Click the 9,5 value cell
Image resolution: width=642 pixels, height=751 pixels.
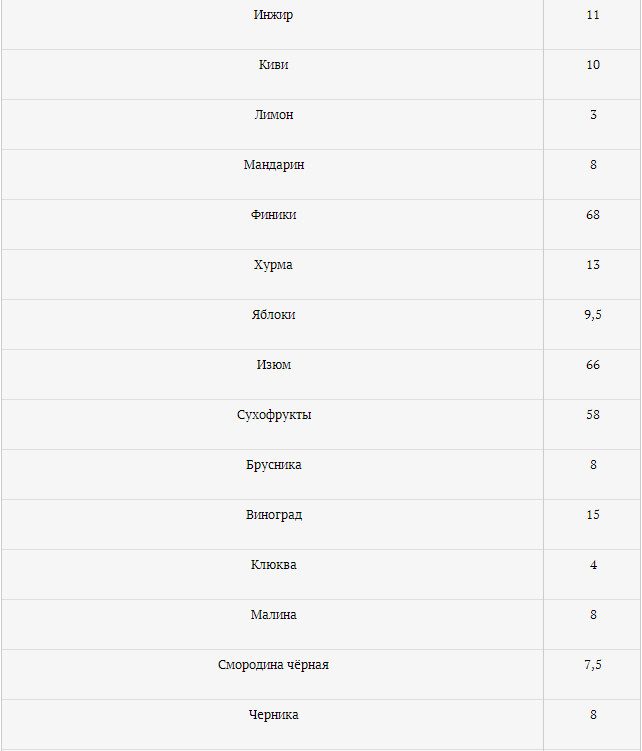[x=593, y=315]
